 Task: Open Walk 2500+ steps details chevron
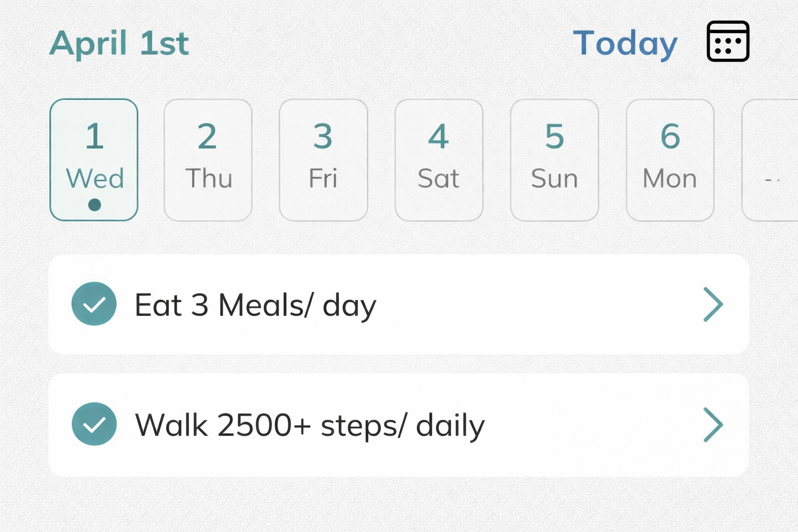pyautogui.click(x=713, y=424)
